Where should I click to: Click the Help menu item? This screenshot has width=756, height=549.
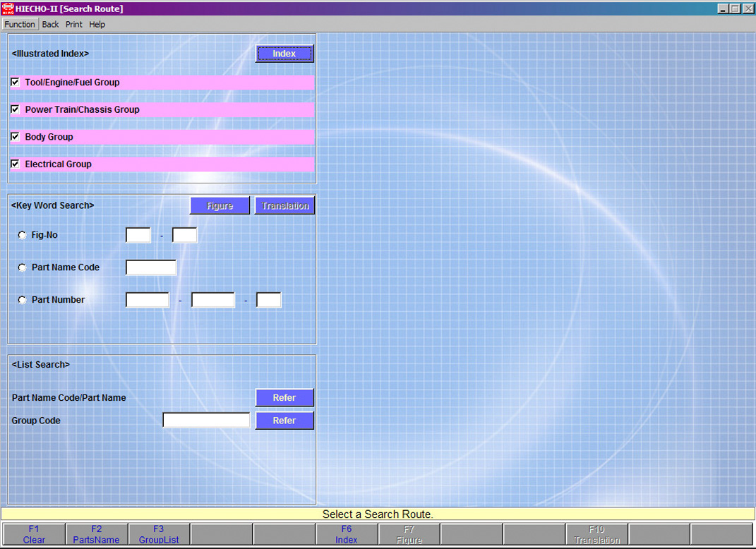coord(97,24)
